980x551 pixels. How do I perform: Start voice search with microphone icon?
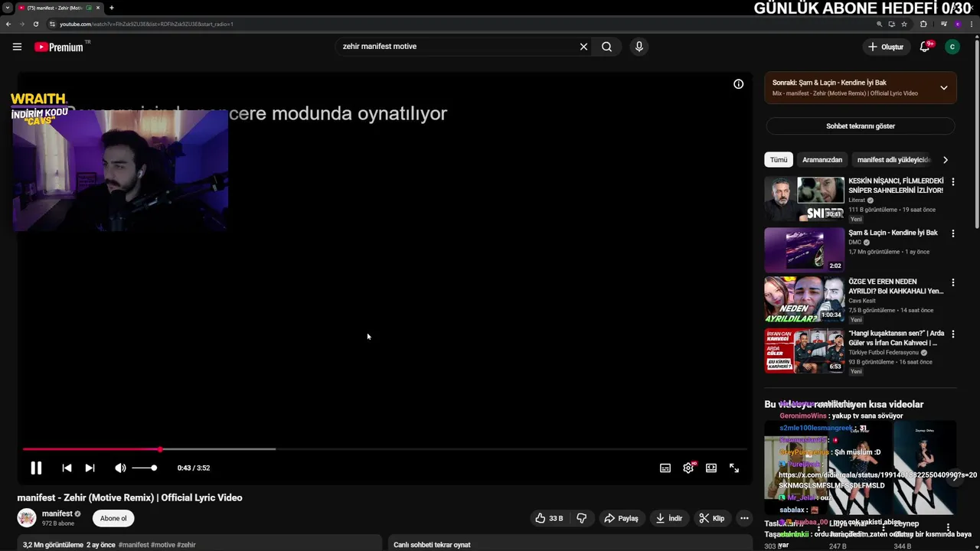pyautogui.click(x=639, y=47)
